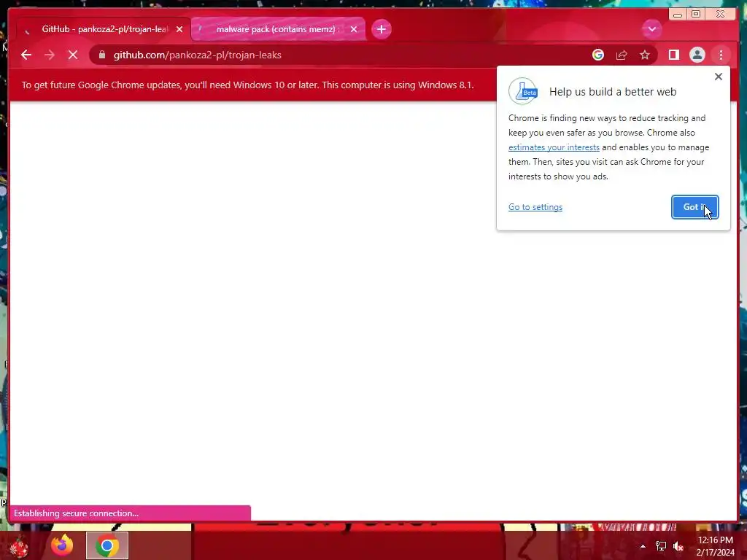The image size is (747, 560).
Task: Share this page using the share icon
Action: click(622, 55)
